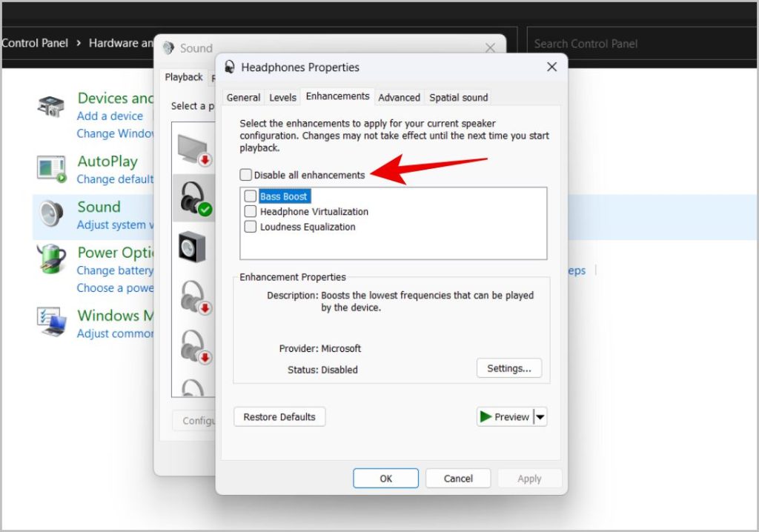This screenshot has width=759, height=532.
Task: Toggle the Loudness Equalization checkbox
Action: click(x=251, y=227)
